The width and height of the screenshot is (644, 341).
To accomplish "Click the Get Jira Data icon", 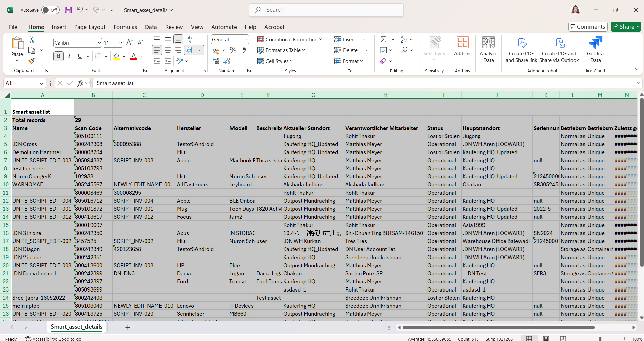I will click(595, 50).
